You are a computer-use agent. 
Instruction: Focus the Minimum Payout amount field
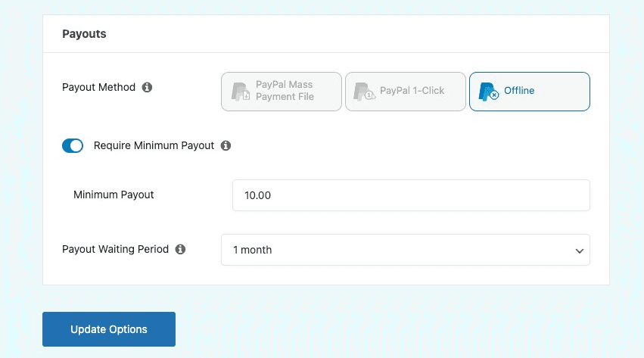tap(411, 195)
